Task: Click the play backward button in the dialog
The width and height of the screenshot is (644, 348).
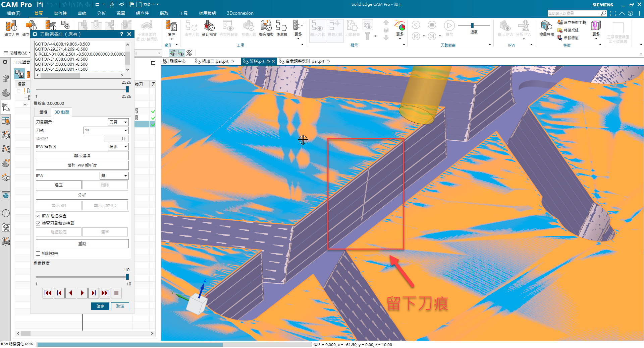Action: click(x=70, y=293)
